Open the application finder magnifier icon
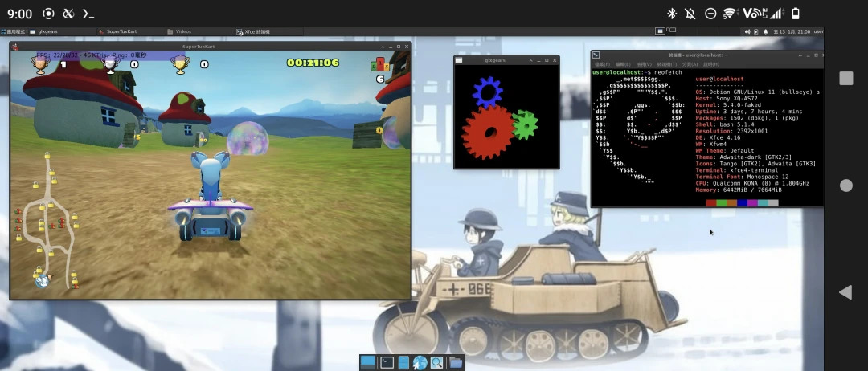 [x=436, y=363]
